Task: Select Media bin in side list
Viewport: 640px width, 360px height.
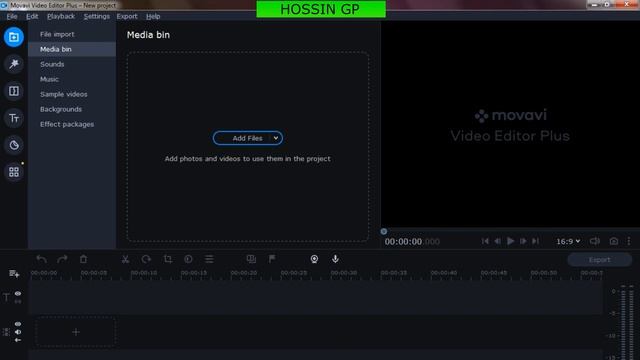Action: [72, 49]
